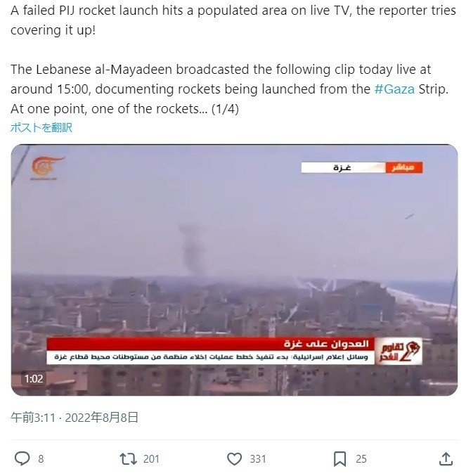The image size is (466, 476).
Task: Bookmark the post with bookmark icon
Action: (x=339, y=458)
